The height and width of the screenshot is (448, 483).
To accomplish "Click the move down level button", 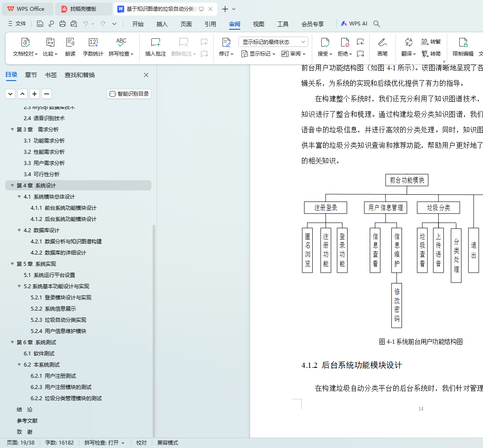I will click(10, 94).
